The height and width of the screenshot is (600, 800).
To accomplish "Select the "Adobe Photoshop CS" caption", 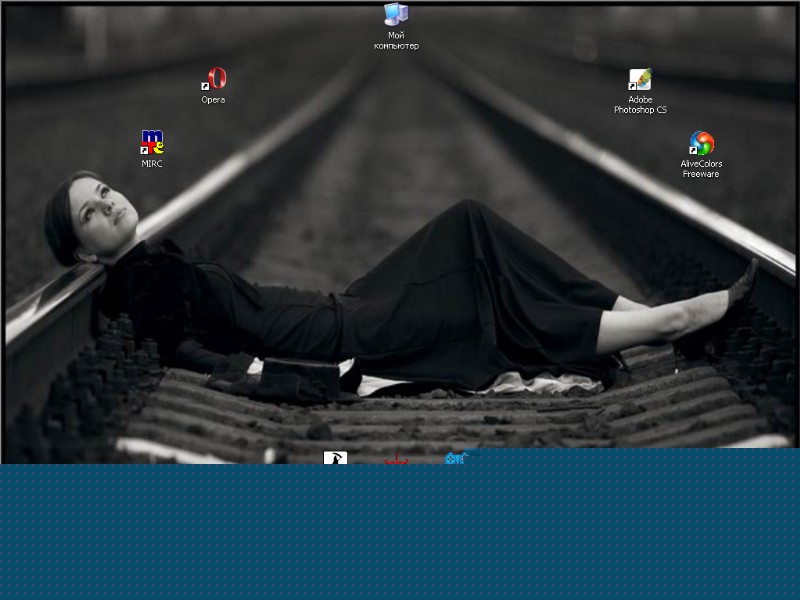I will pos(640,105).
